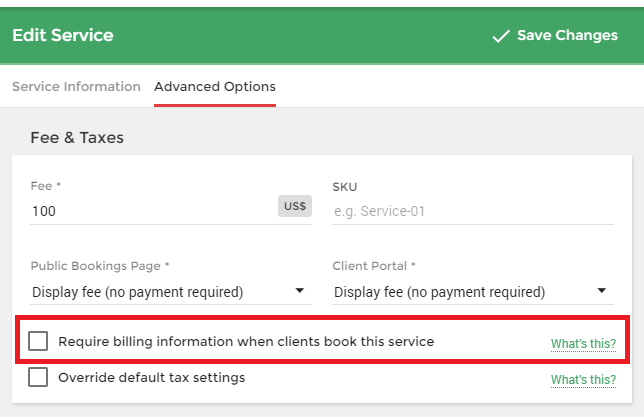Click the Client Portal dropdown arrow
Viewport: 644px width, 417px height.
(602, 291)
